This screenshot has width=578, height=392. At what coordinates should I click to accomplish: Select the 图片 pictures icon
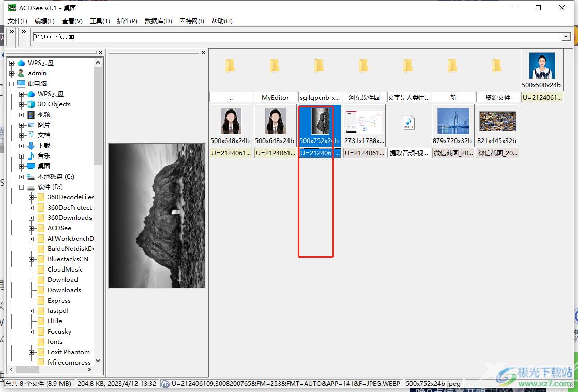(32, 125)
